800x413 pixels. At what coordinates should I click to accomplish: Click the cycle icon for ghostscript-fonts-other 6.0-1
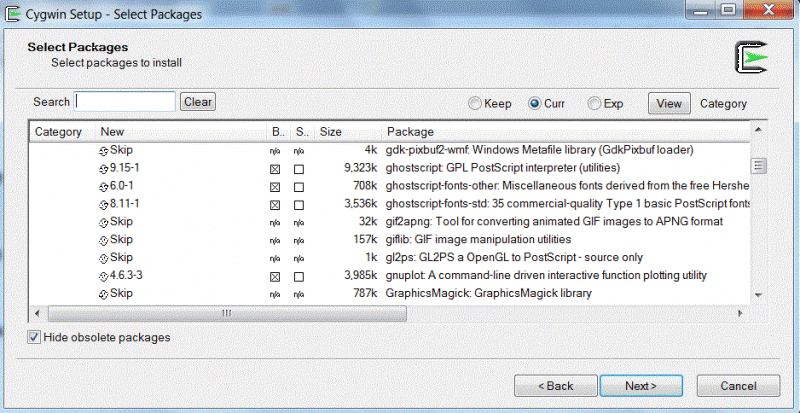pyautogui.click(x=104, y=187)
